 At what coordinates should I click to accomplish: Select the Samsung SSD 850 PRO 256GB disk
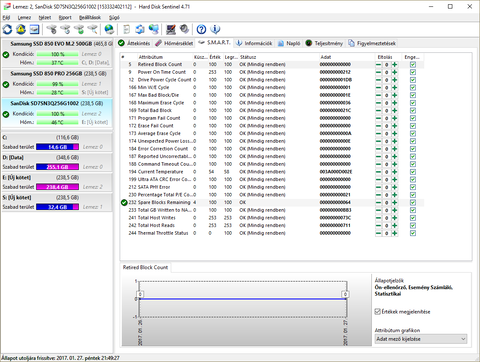(57, 83)
